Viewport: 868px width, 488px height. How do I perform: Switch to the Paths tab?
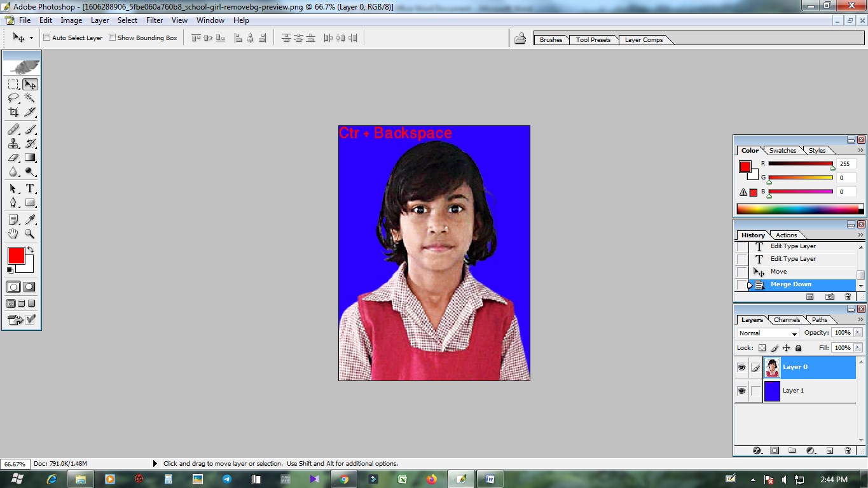820,320
